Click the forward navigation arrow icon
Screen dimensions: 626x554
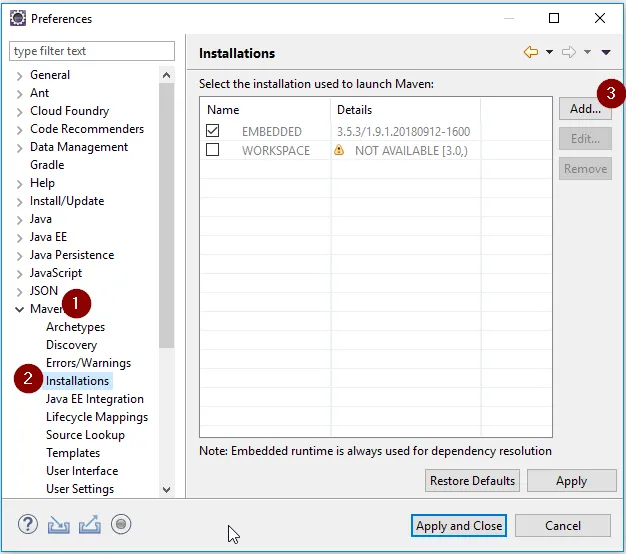(569, 53)
